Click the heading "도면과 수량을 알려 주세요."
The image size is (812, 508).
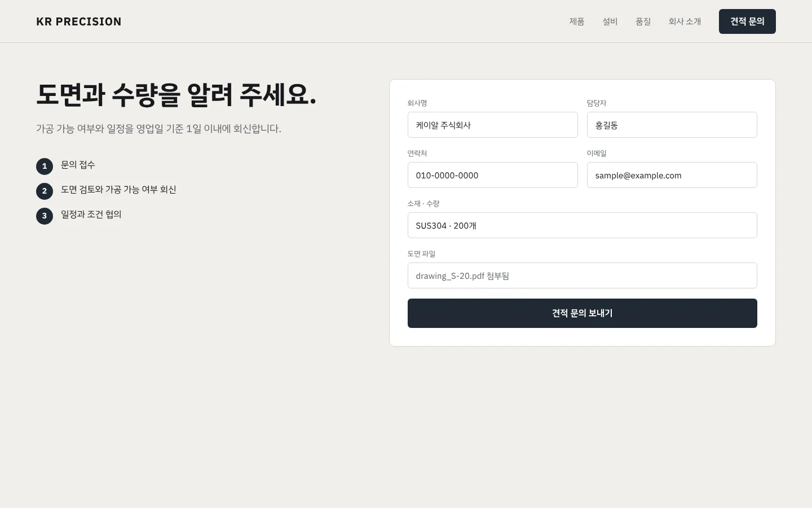(176, 94)
